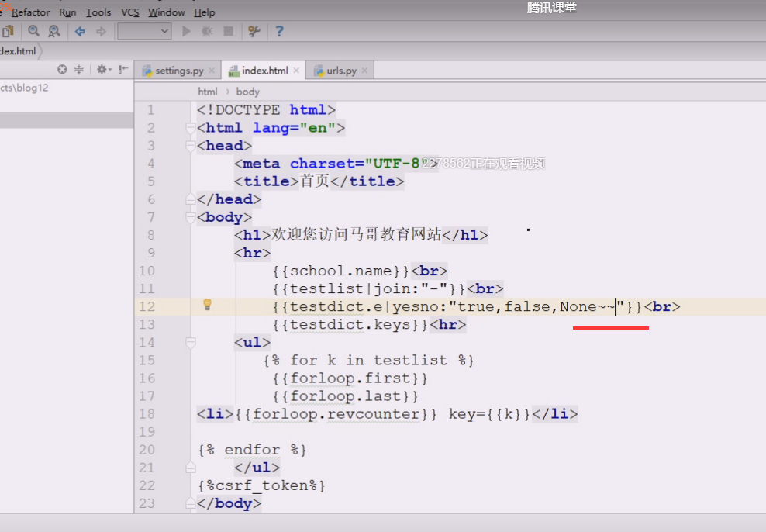Click the endfor tag on line 20
766x532 pixels.
point(253,450)
